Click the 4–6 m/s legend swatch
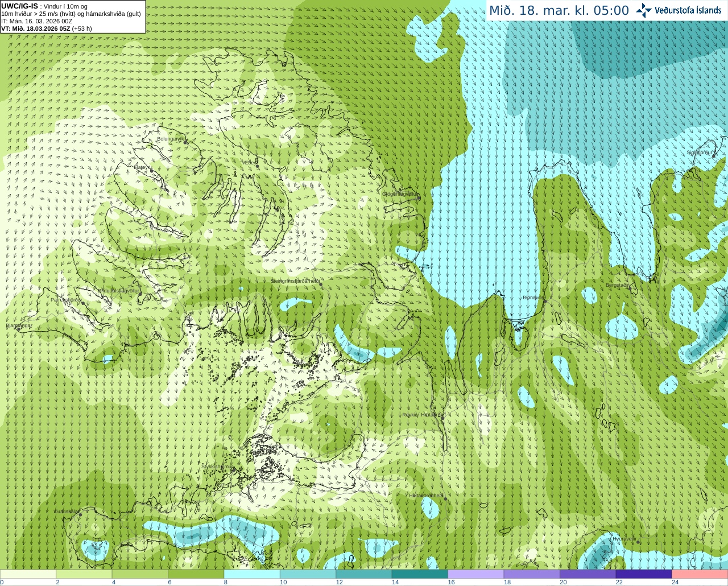Screen dimensions: 728x586 (x=140, y=574)
